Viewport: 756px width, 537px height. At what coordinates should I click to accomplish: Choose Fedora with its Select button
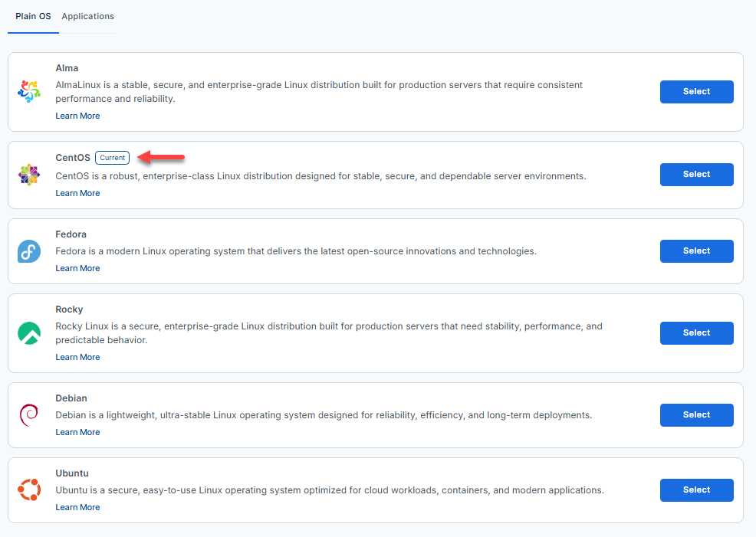(x=696, y=251)
